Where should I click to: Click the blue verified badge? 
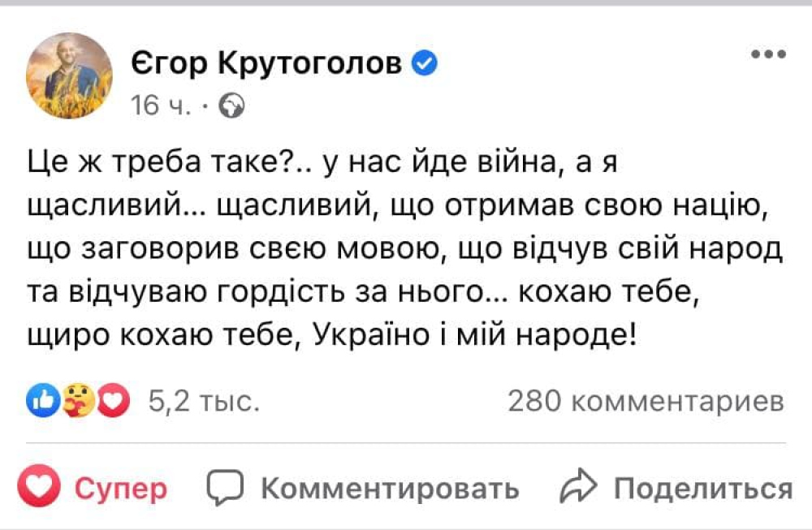[425, 64]
